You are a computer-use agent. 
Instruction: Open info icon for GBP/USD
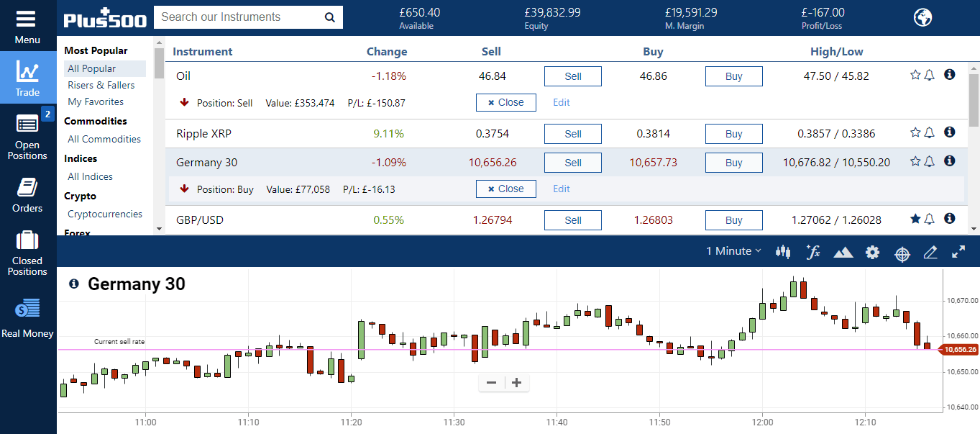click(x=949, y=218)
